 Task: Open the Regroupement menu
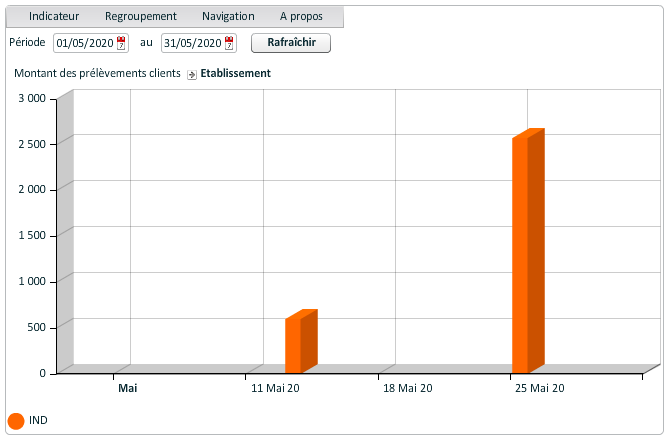point(141,17)
